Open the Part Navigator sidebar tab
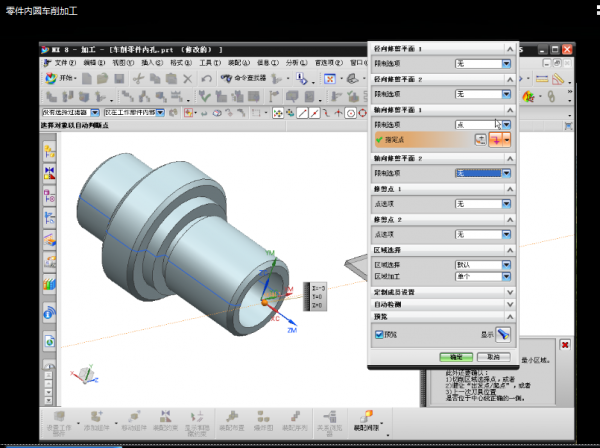600x448 pixels. [50, 196]
